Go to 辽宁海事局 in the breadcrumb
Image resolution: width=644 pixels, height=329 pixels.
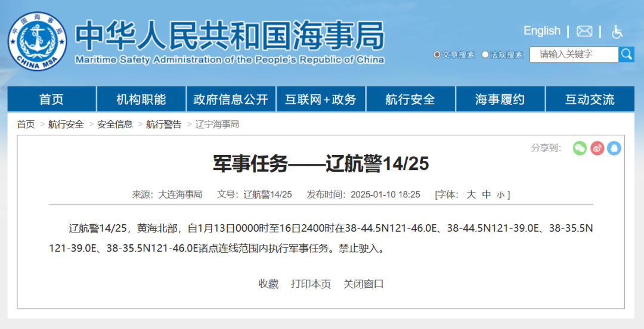217,125
